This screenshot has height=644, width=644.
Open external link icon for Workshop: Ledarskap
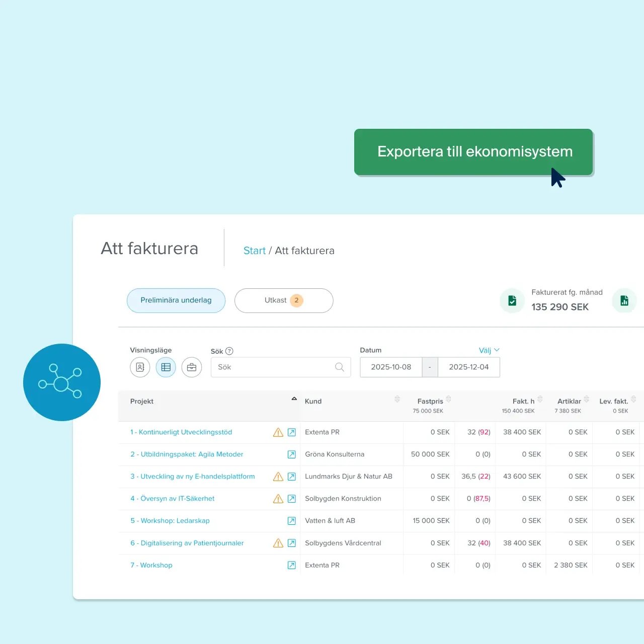(291, 521)
